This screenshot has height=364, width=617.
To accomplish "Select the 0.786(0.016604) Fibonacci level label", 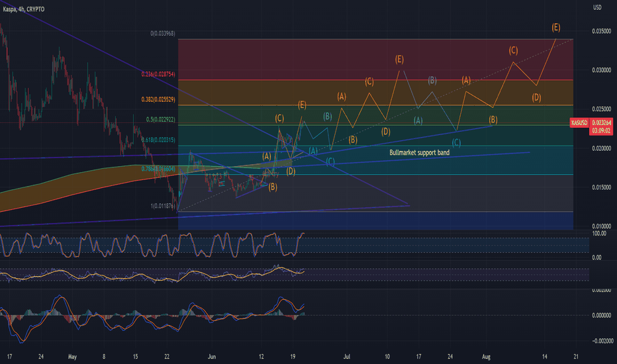I will [159, 169].
